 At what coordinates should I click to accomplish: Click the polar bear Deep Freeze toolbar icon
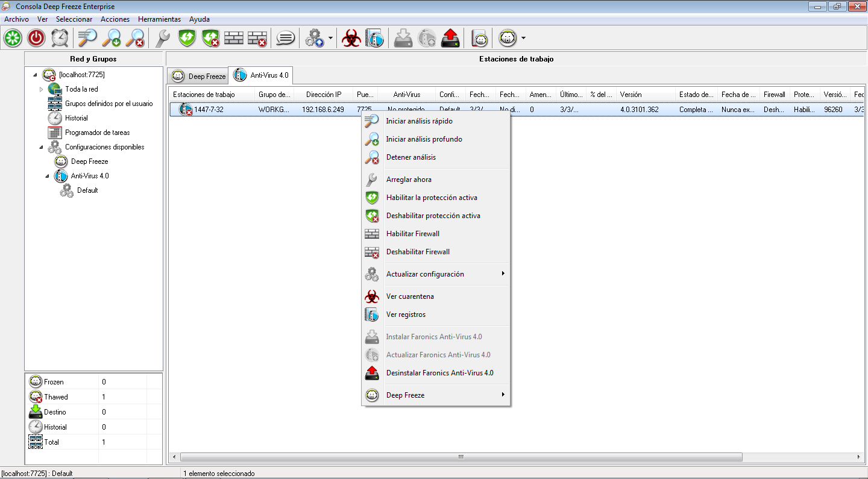coord(508,39)
